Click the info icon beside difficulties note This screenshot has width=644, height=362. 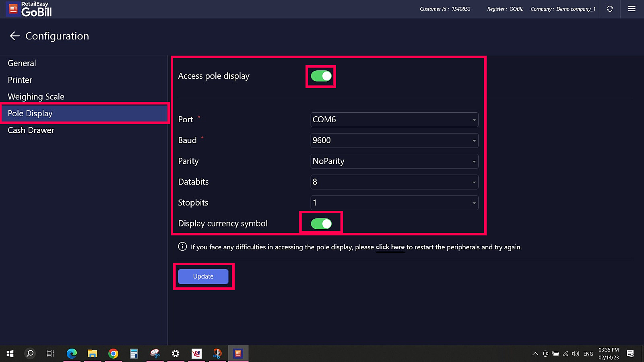click(x=182, y=247)
